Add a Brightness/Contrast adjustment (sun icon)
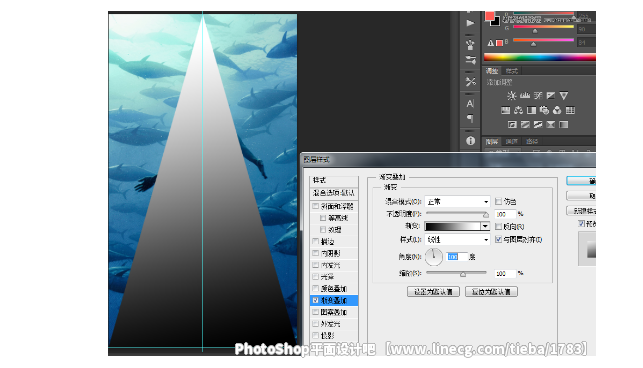The height and width of the screenshot is (368, 643). click(x=511, y=96)
